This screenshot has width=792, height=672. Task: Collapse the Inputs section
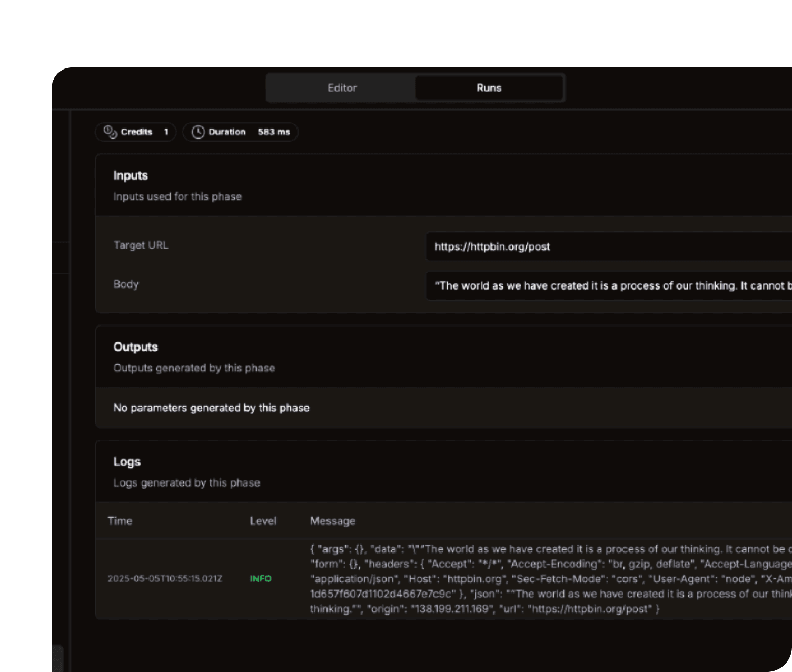[x=130, y=175]
